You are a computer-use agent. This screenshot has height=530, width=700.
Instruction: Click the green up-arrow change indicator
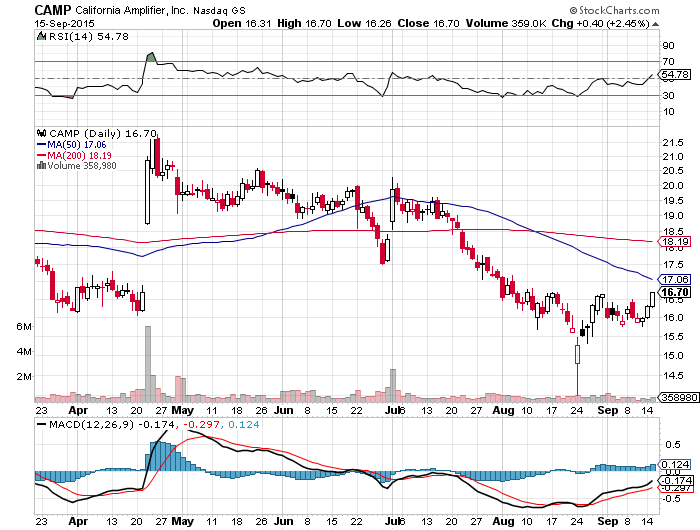[655, 24]
